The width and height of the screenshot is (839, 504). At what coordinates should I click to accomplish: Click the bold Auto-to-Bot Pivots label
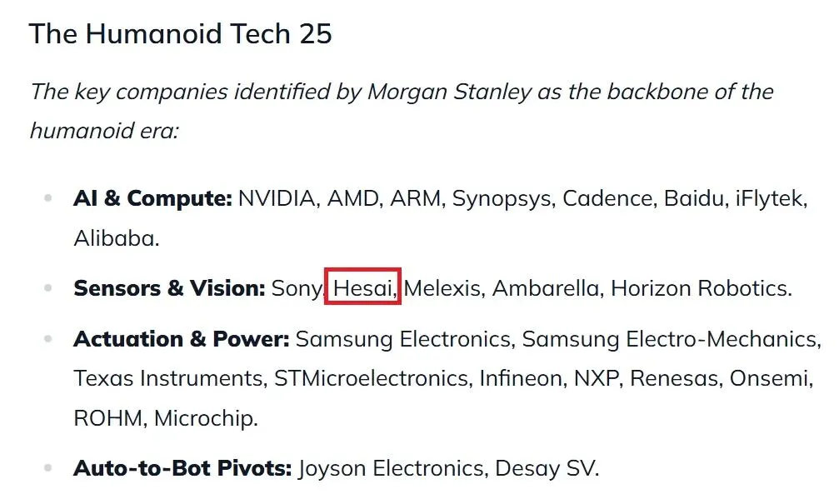point(182,468)
